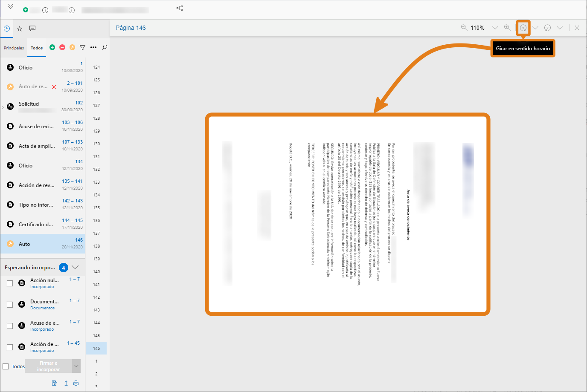Open the hierarchy tree diagram icon
The width and height of the screenshot is (587, 392).
pos(180,8)
